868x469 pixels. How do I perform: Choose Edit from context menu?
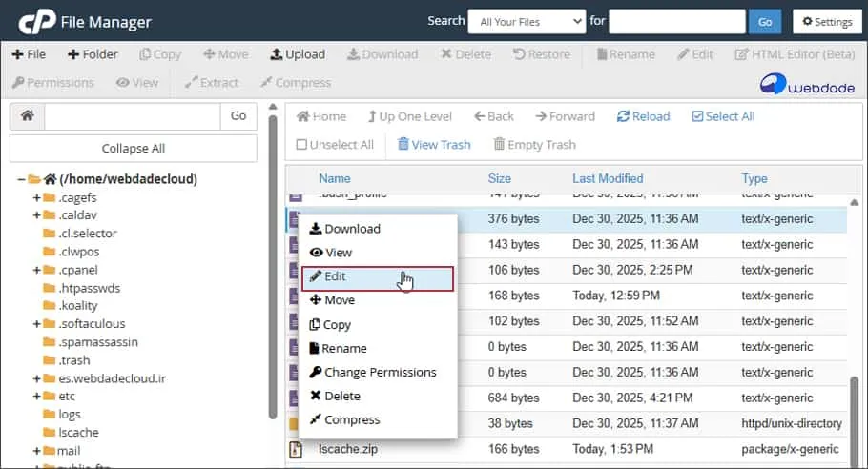coord(378,278)
